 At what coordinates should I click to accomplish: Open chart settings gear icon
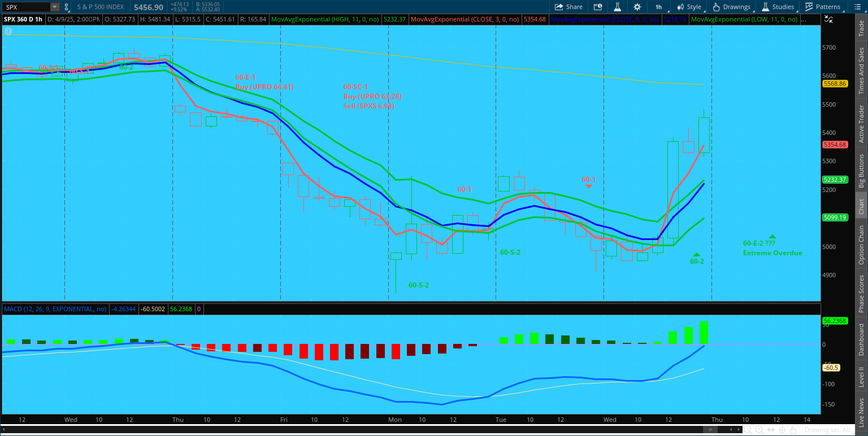click(637, 7)
